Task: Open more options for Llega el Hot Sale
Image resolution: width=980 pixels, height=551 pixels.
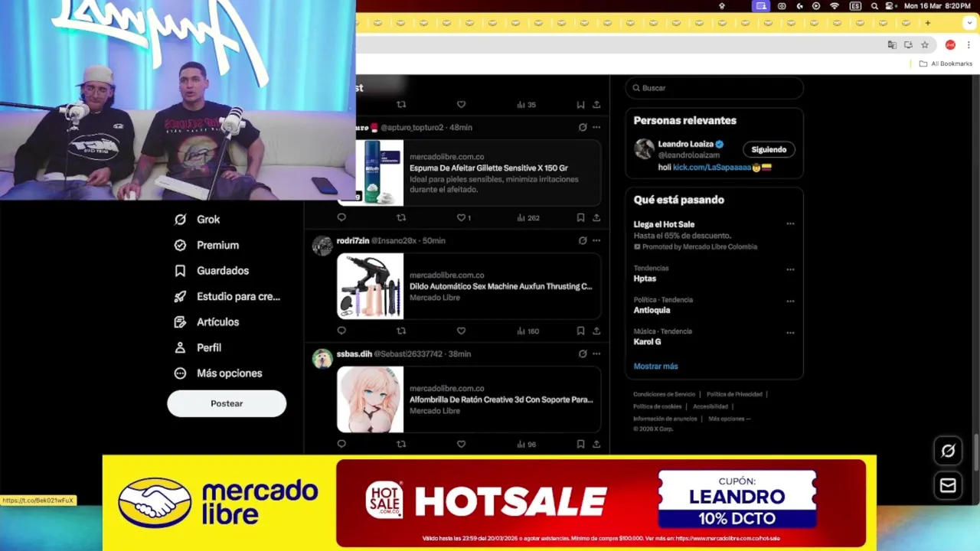Action: (x=790, y=224)
